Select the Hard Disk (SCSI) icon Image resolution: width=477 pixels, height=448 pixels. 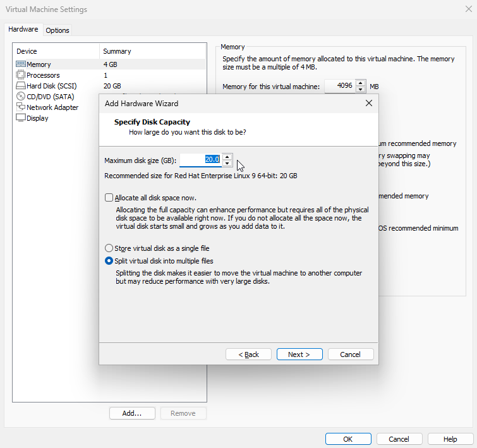click(x=20, y=86)
